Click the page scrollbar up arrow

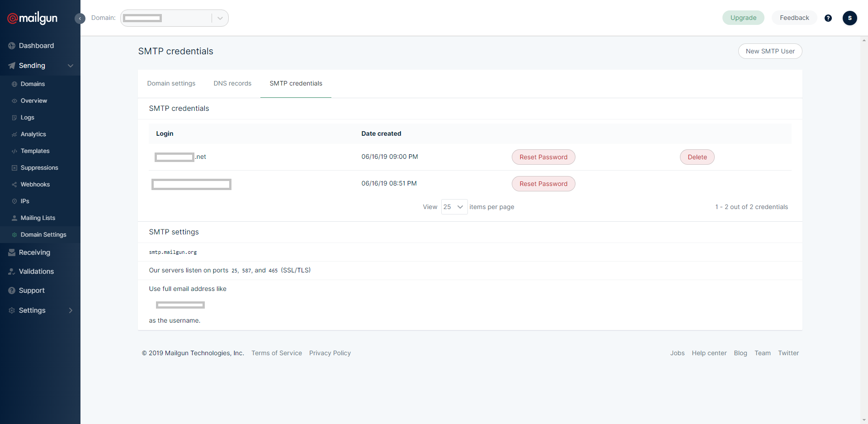pyautogui.click(x=864, y=40)
